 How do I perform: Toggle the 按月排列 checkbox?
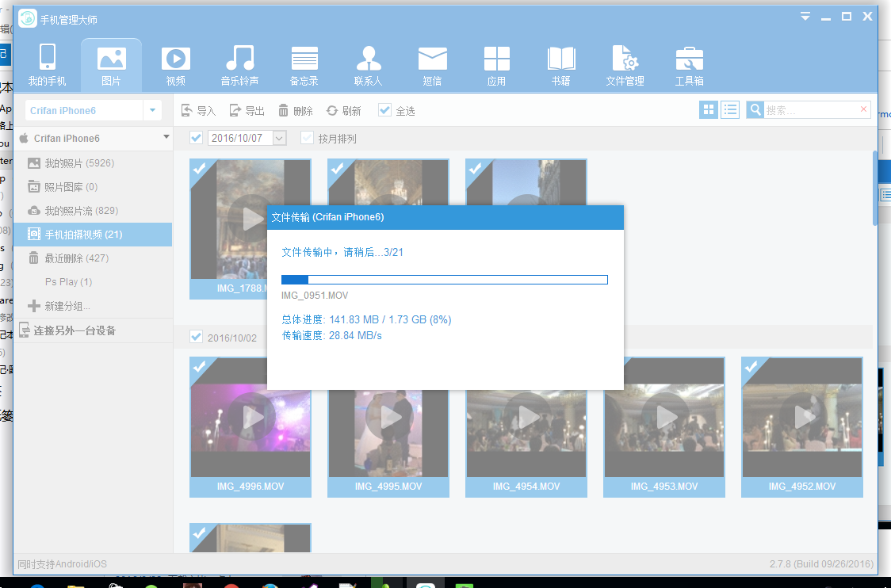pos(307,137)
